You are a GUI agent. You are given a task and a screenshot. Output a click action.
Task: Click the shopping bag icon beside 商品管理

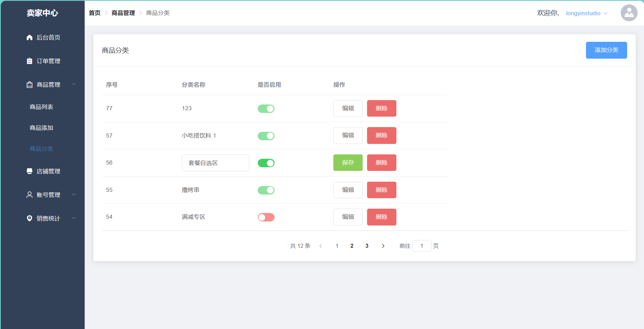click(29, 85)
